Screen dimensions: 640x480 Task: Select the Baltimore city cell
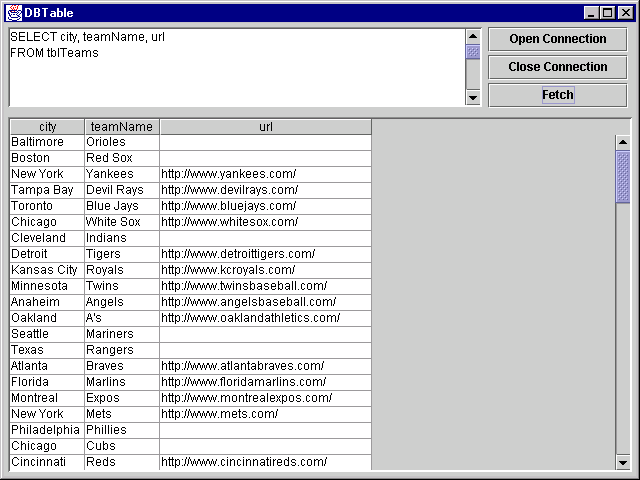point(47,142)
